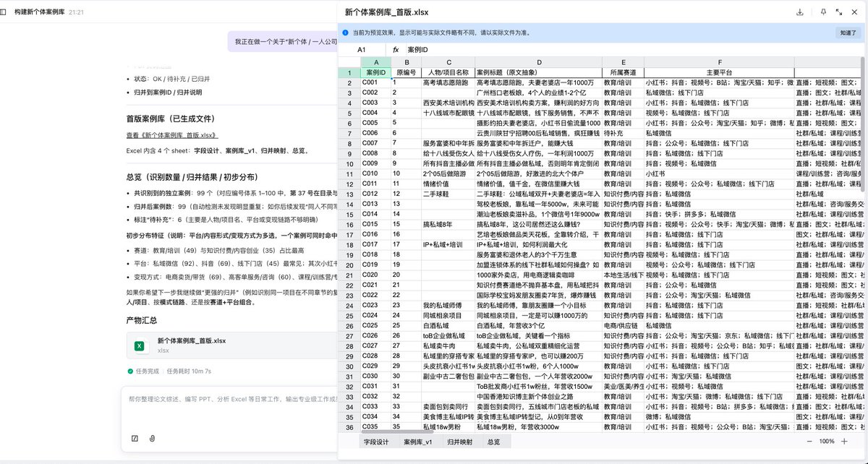
Task: Click the paperclip attachment icon
Action: coord(152,437)
